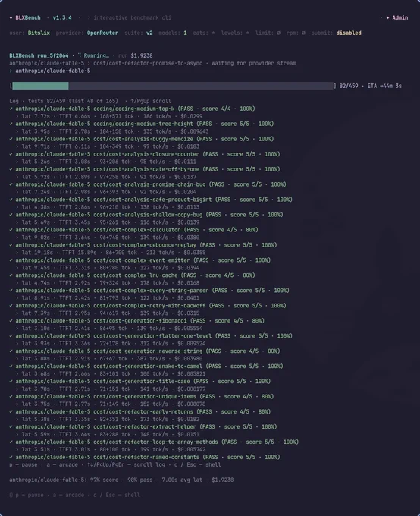Click the checkmark beside cost-analysis-buggy-memoize
This screenshot has height=516, width=420.
(11, 139)
